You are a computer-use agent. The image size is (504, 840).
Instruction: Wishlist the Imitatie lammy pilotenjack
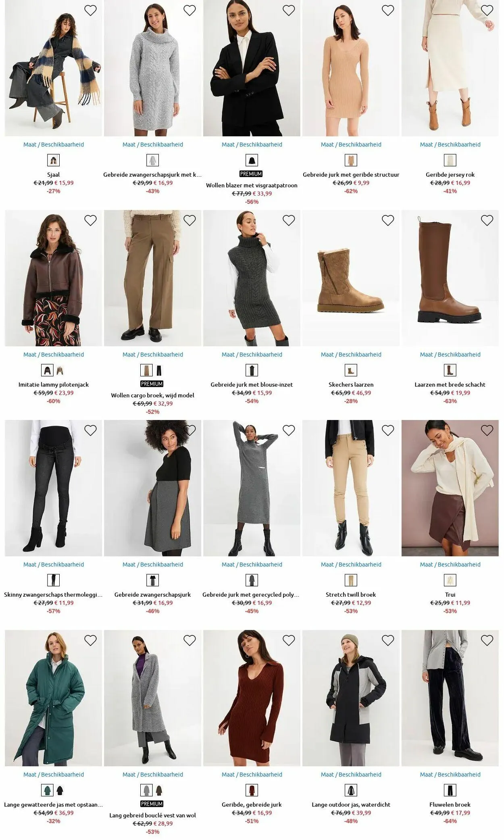click(90, 220)
